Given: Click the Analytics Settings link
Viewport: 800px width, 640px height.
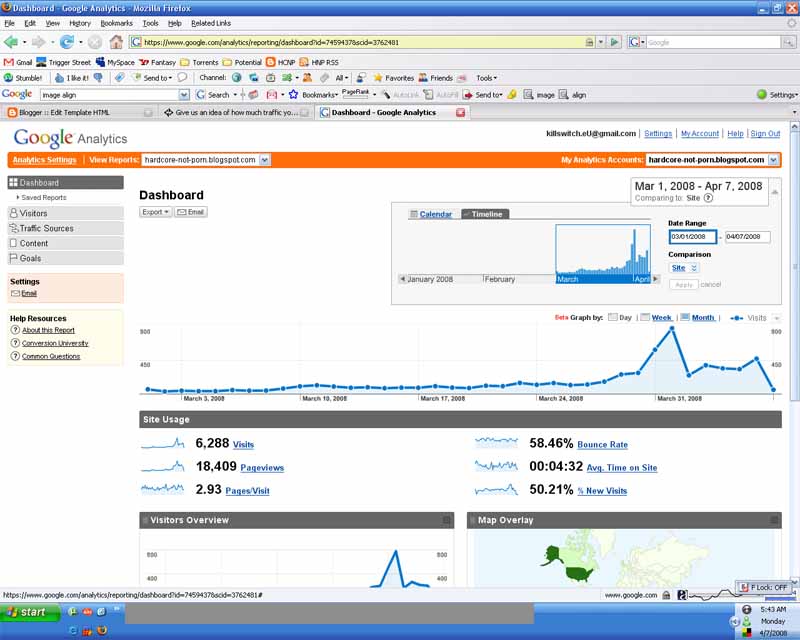Looking at the screenshot, I should pos(44,160).
